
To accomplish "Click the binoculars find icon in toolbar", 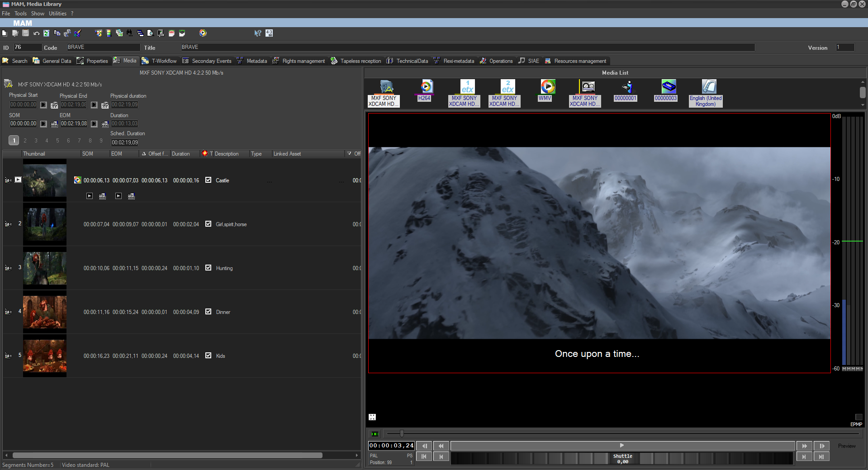I will point(129,33).
